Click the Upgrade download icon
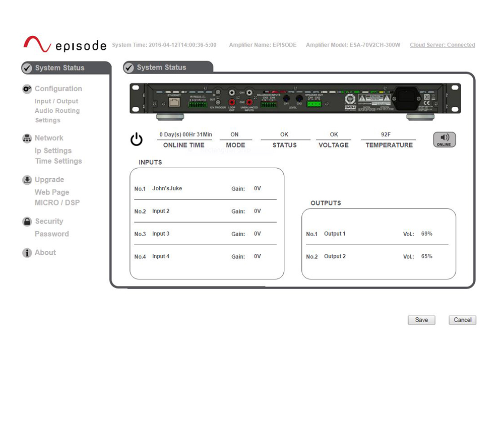The image size is (504, 428). [x=27, y=180]
